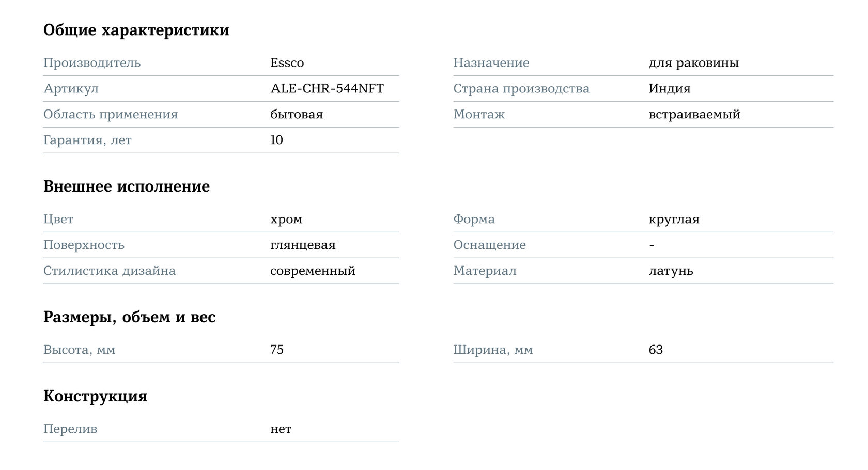The image size is (868, 470).
Task: Click the shape value "круглая"
Action: coord(674,220)
